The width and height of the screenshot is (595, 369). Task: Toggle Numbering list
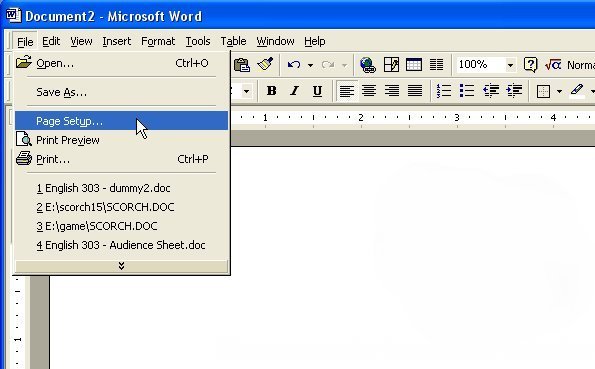tap(444, 91)
